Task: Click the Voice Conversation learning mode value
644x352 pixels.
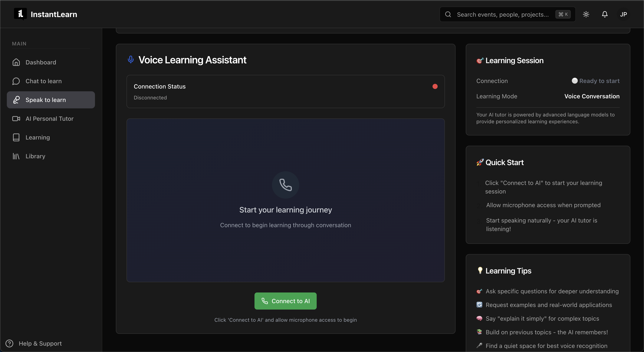Action: (x=592, y=96)
